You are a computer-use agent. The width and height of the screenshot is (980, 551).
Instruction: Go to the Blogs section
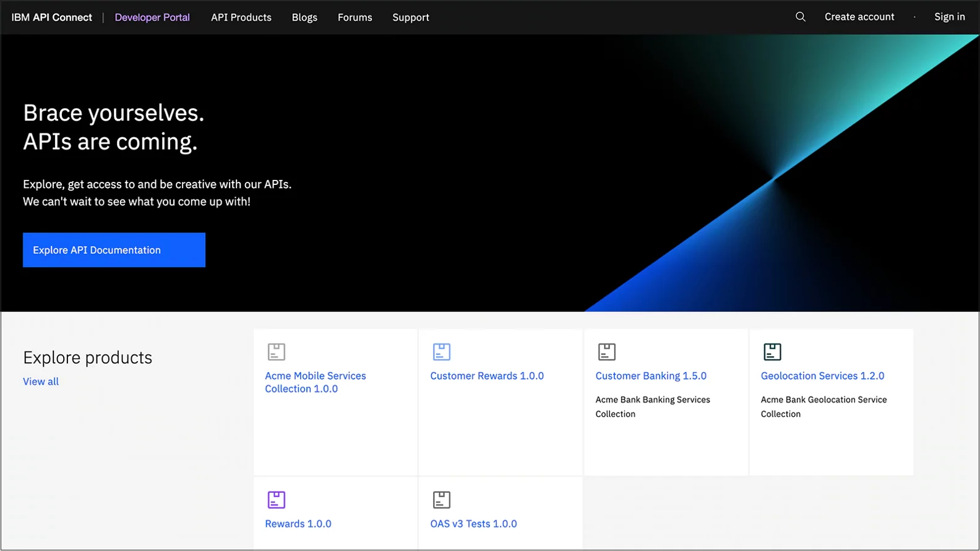[x=304, y=17]
